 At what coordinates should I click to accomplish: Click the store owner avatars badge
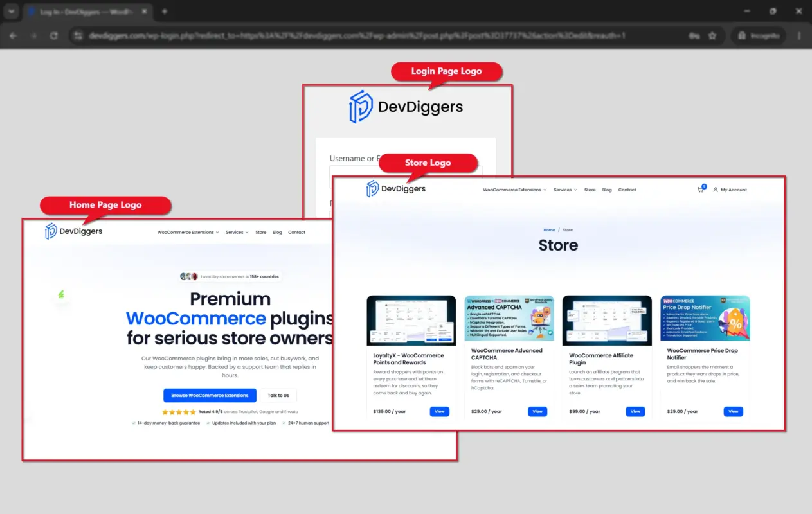188,276
